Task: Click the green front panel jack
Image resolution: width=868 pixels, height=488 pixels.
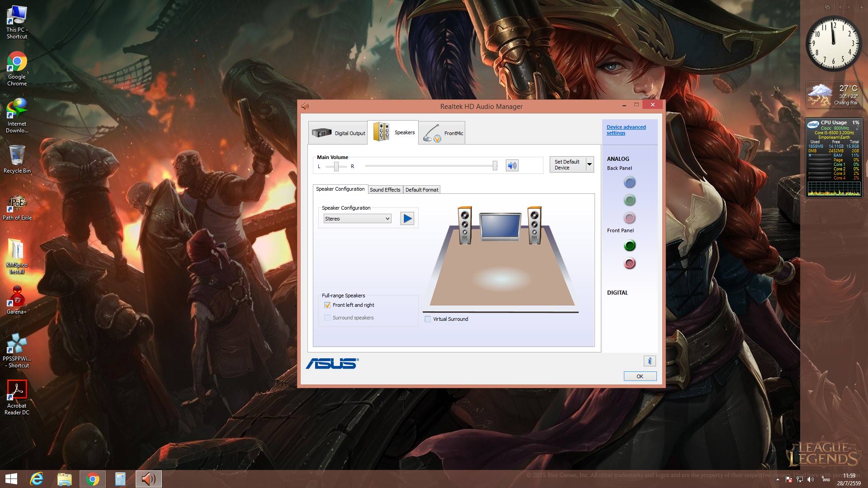Action: [x=629, y=245]
